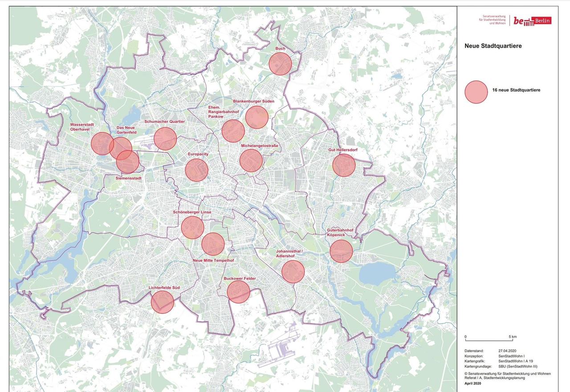The height and width of the screenshot is (392, 570).
Task: Click the Europacity circle marker
Action: click(x=197, y=170)
